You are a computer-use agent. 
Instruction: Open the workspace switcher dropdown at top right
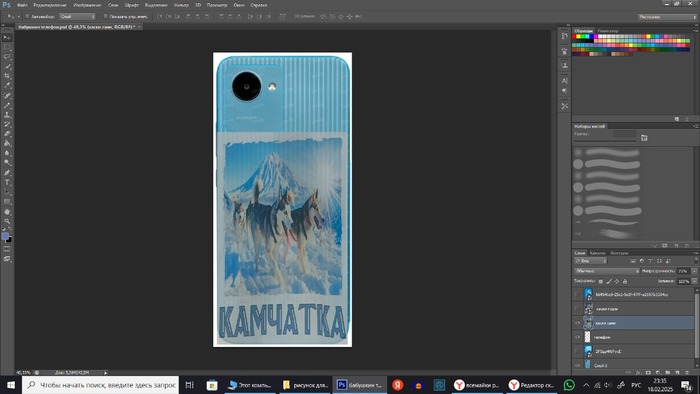tap(667, 17)
